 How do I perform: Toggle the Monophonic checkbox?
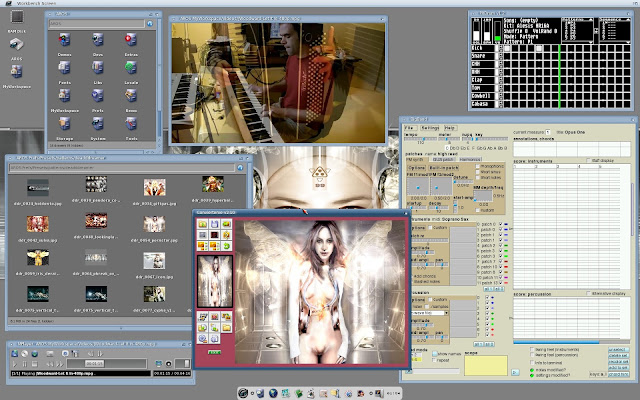tap(478, 167)
